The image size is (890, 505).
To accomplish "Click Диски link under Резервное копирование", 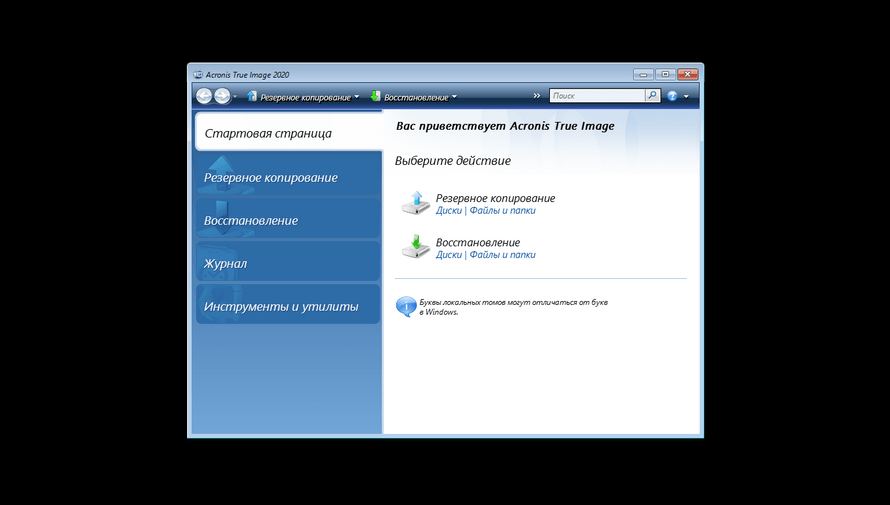I will pos(449,211).
